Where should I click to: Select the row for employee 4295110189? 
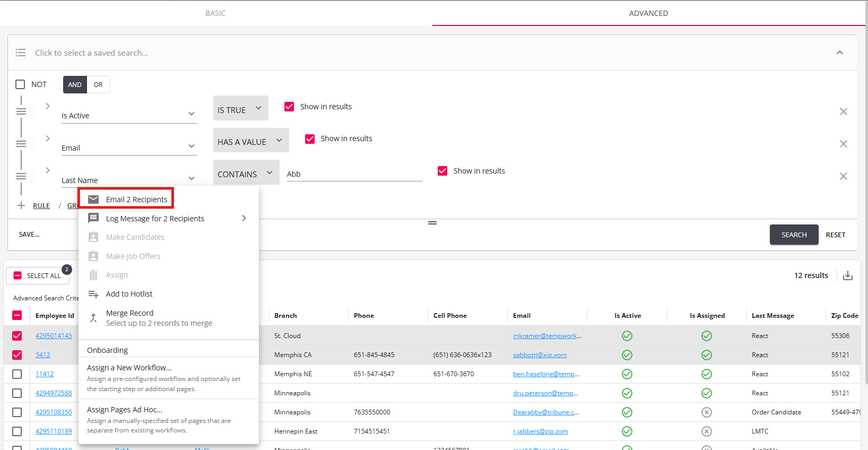pos(17,431)
